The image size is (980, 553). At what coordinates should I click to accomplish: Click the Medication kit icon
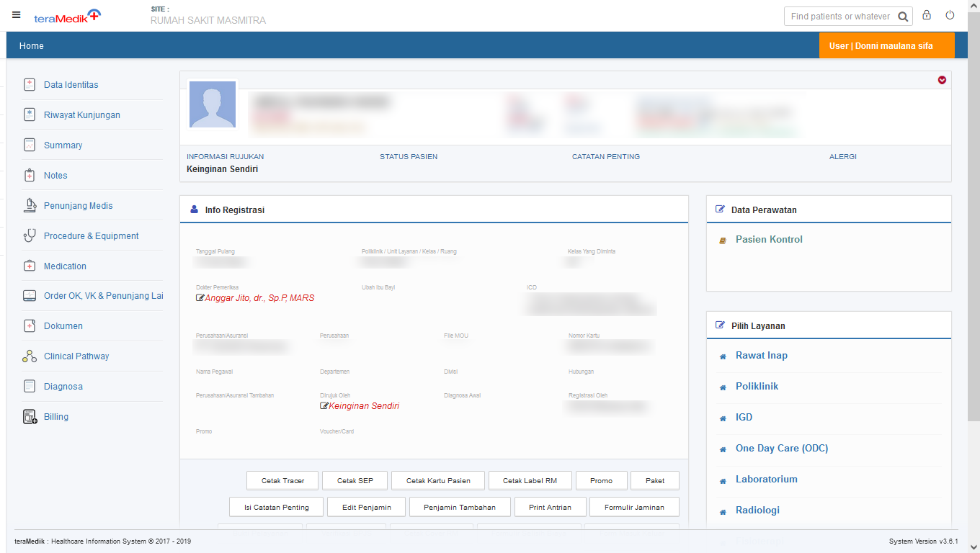tap(30, 266)
